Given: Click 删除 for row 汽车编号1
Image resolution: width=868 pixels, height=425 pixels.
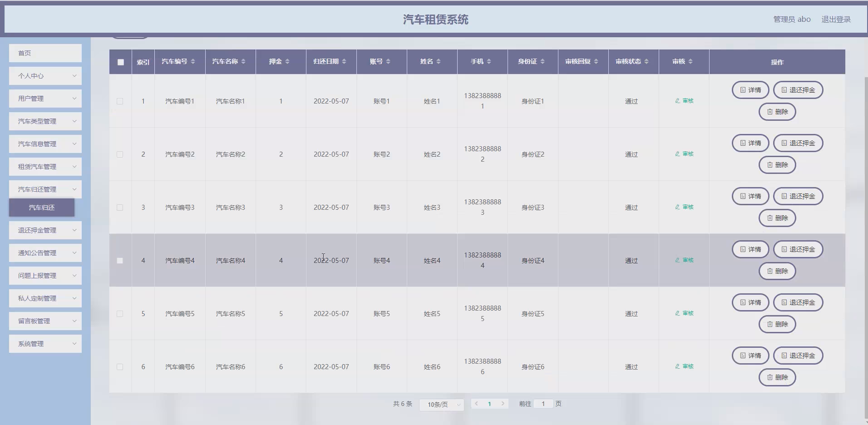Looking at the screenshot, I should tap(777, 112).
